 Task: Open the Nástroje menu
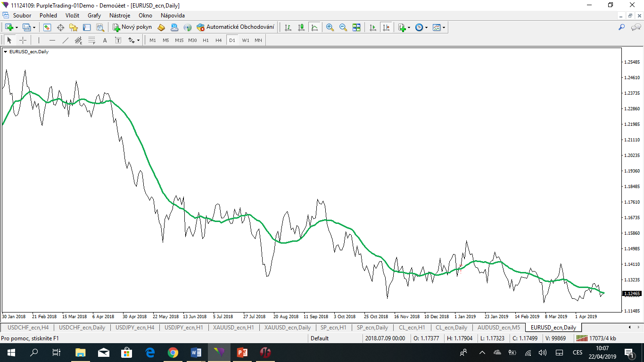[120, 16]
